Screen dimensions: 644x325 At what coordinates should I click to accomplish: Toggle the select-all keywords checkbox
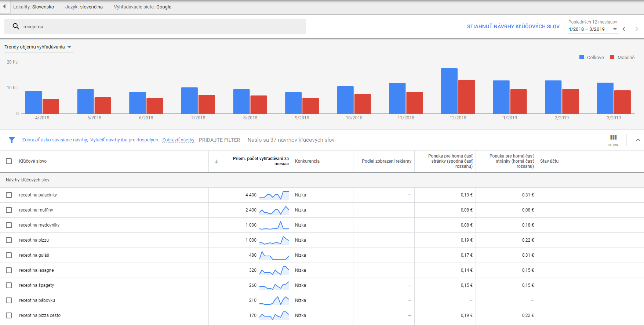tap(9, 161)
